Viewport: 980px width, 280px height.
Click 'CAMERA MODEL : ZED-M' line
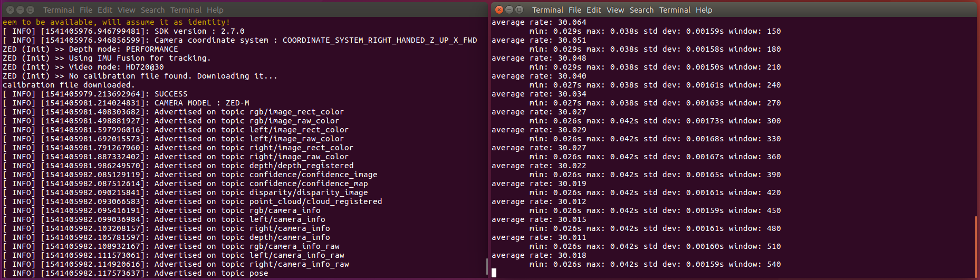126,103
